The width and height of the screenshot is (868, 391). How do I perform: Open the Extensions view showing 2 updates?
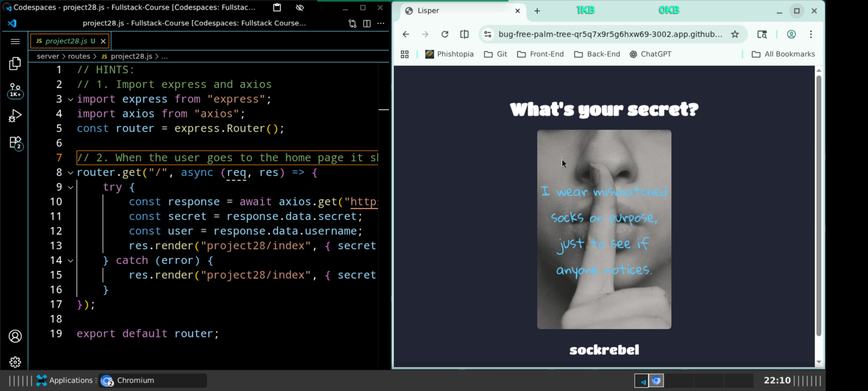pyautogui.click(x=15, y=143)
